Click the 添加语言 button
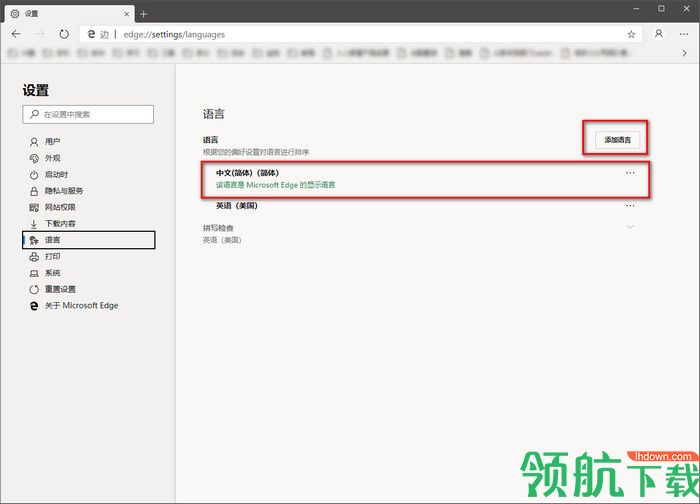Viewport: 700px width, 504px height. [617, 140]
